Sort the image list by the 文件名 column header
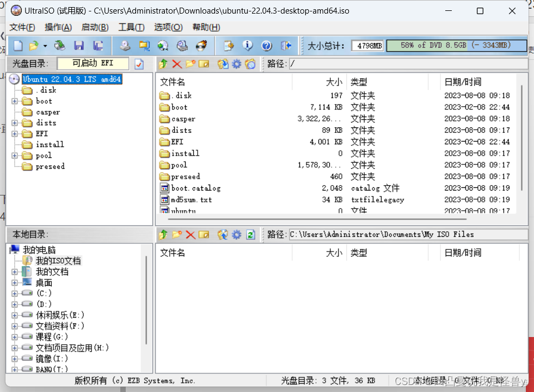This screenshot has width=534, height=392. (225, 82)
